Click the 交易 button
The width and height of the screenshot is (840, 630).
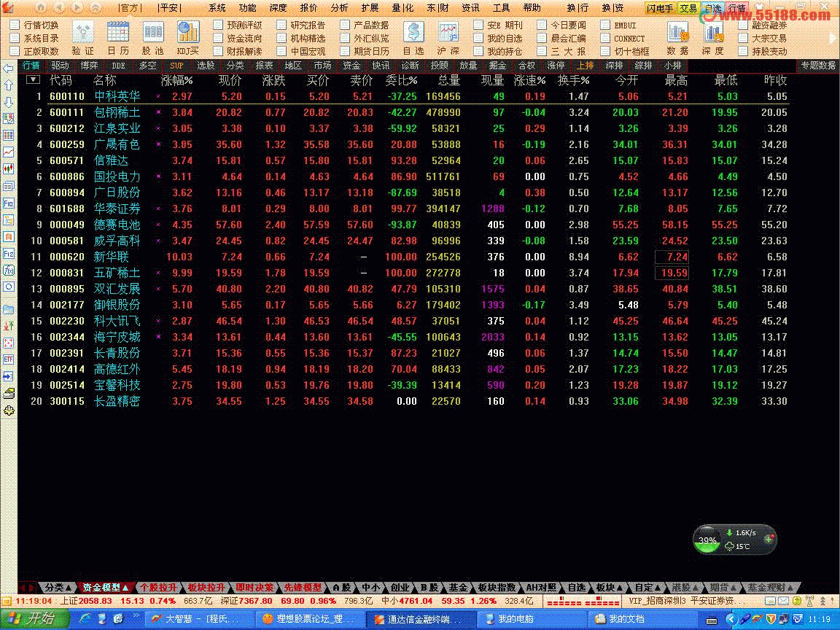click(x=688, y=8)
